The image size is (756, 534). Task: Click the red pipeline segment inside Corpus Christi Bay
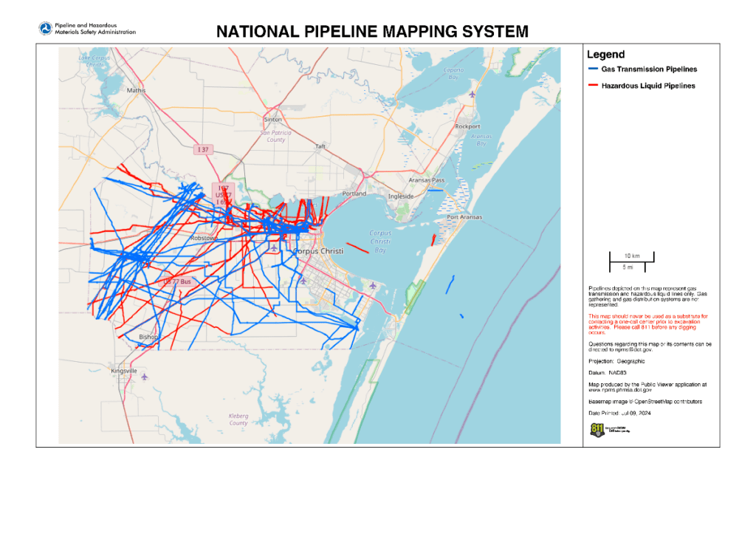point(357,248)
